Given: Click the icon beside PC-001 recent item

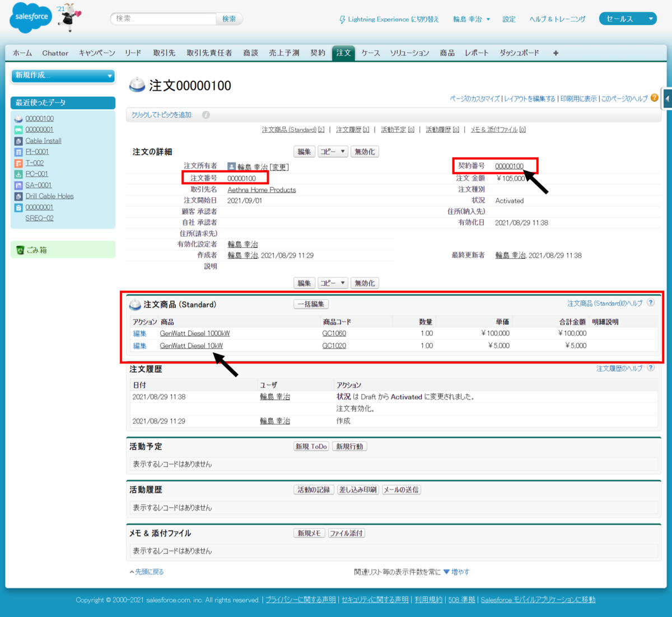Looking at the screenshot, I should (x=18, y=174).
